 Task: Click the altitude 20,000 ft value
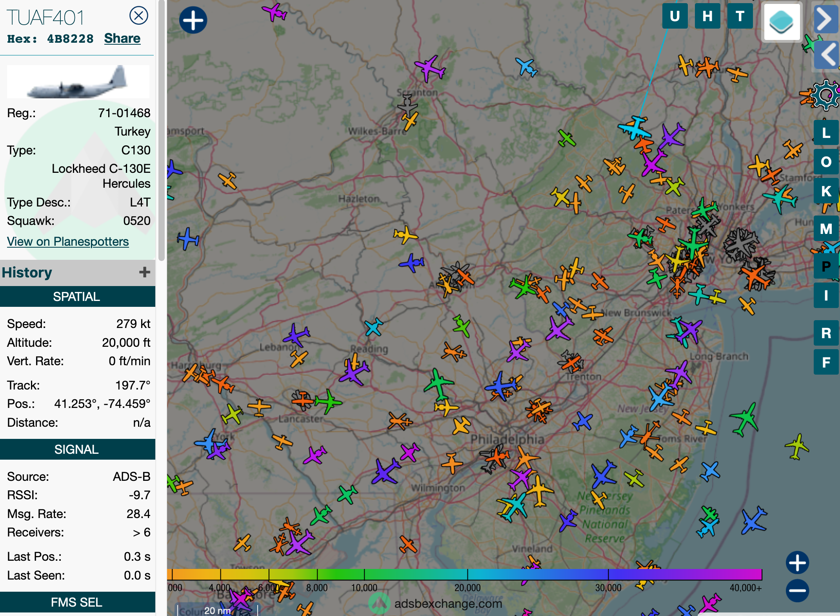click(x=126, y=342)
